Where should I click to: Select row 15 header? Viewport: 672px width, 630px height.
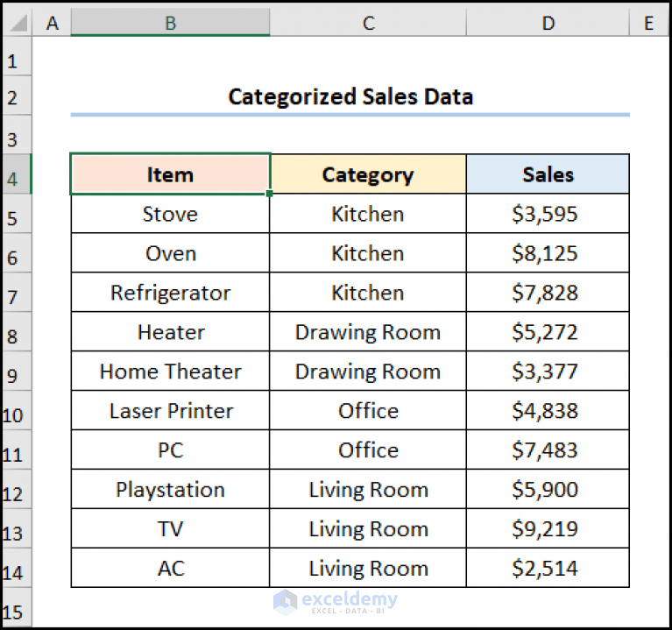(x=17, y=607)
